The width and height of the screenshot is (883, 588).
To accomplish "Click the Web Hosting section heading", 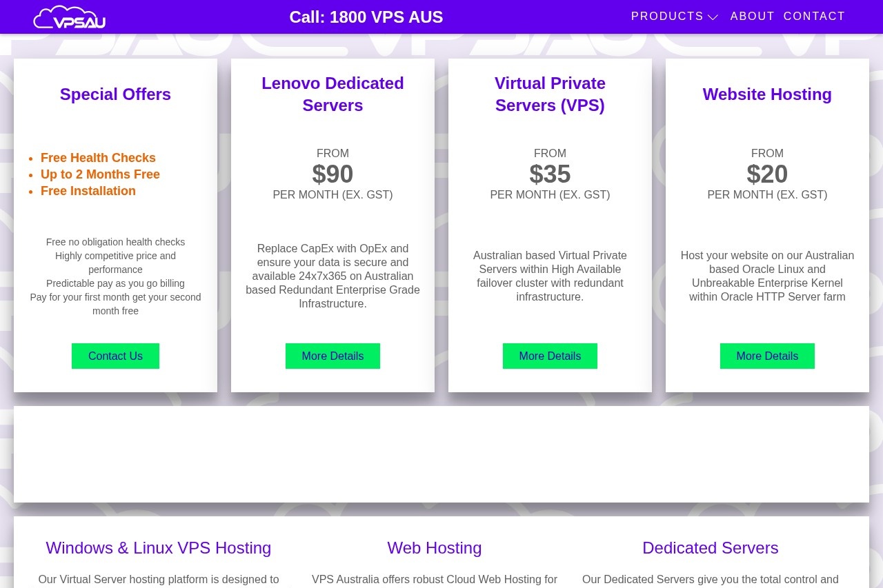I will [434, 547].
